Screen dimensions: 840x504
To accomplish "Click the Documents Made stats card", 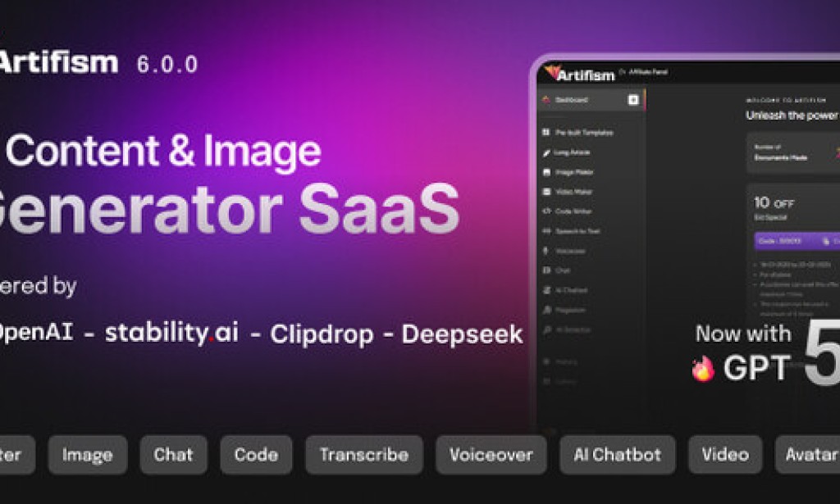I will [x=793, y=153].
